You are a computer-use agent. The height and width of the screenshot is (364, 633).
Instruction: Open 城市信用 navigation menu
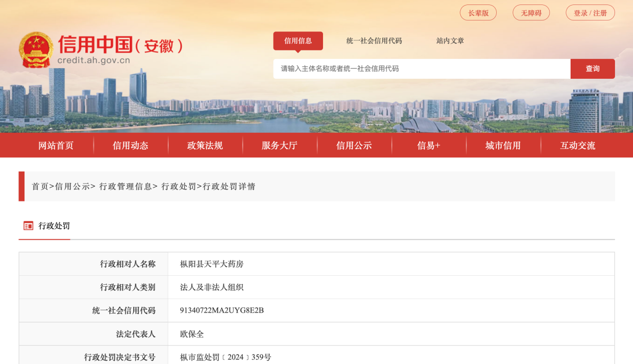click(x=503, y=146)
